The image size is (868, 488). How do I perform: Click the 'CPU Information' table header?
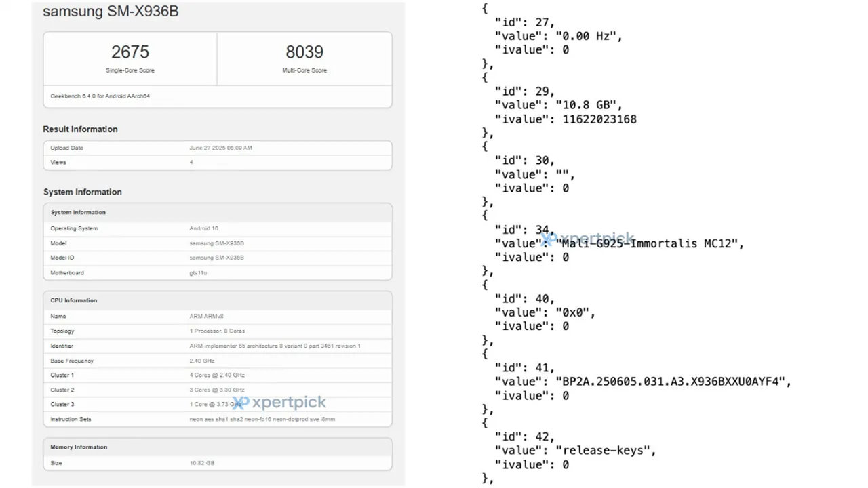74,300
